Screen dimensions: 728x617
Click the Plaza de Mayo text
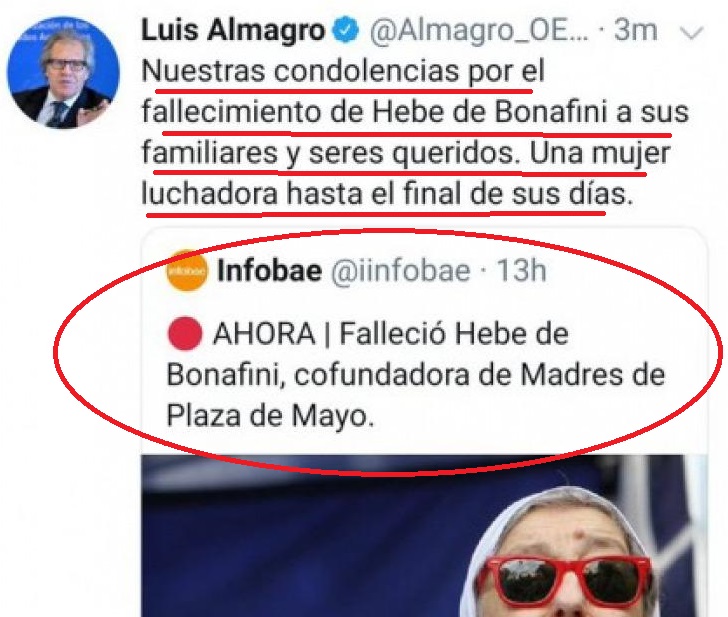pyautogui.click(x=270, y=416)
